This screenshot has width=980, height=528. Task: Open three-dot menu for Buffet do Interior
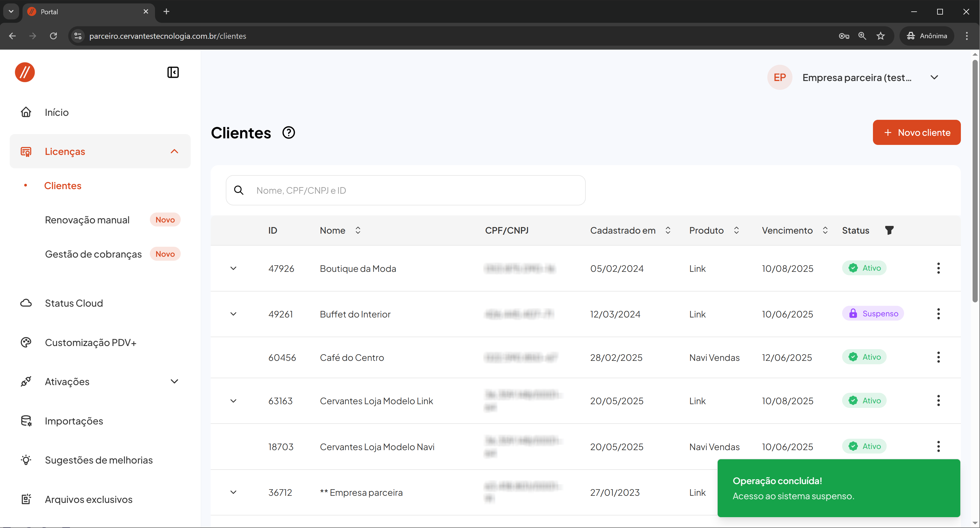coord(938,314)
